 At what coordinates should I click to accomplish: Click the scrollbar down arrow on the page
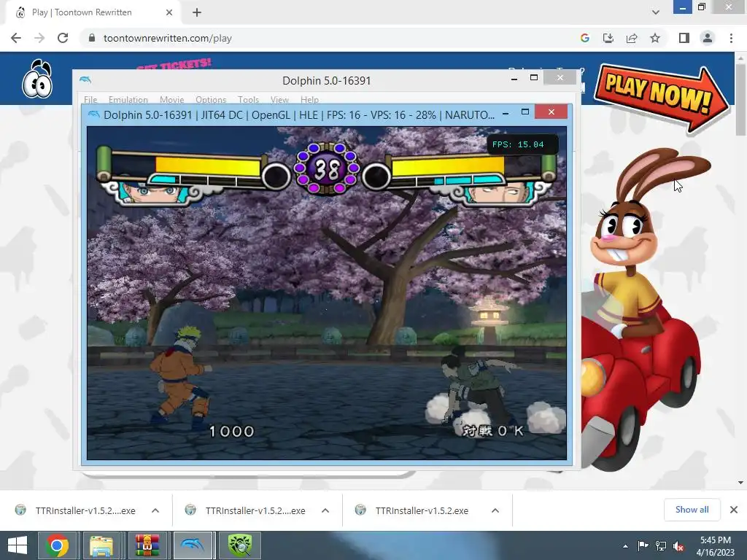(740, 483)
